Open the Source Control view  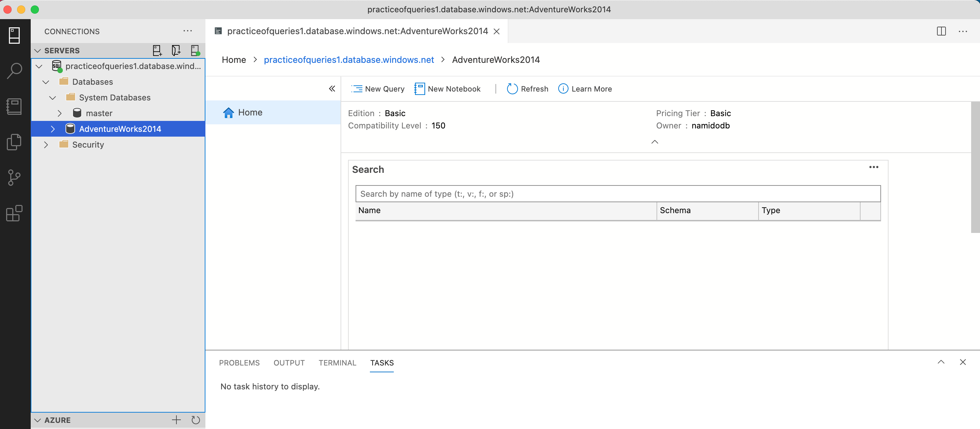14,177
